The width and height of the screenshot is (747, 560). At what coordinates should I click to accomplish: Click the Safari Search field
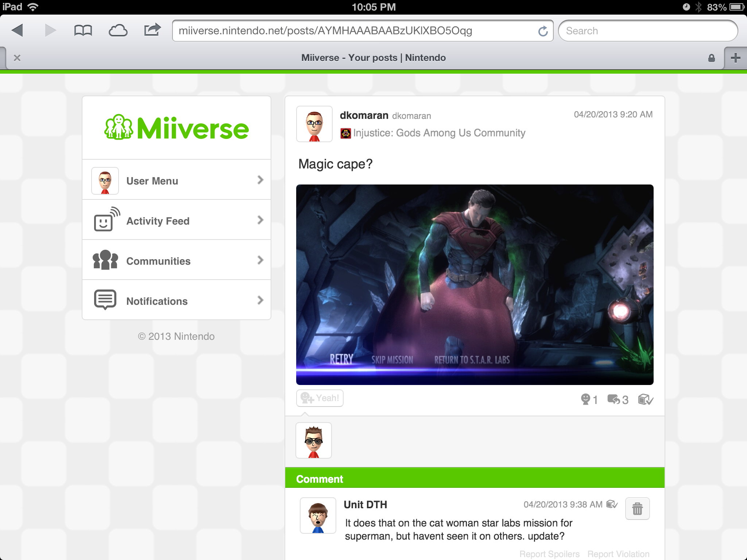[x=648, y=31]
